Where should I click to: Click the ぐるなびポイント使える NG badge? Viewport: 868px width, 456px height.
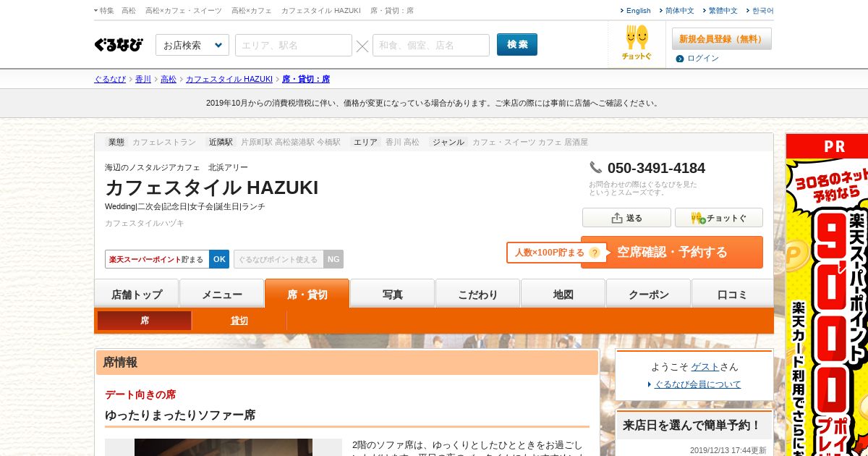[289, 259]
